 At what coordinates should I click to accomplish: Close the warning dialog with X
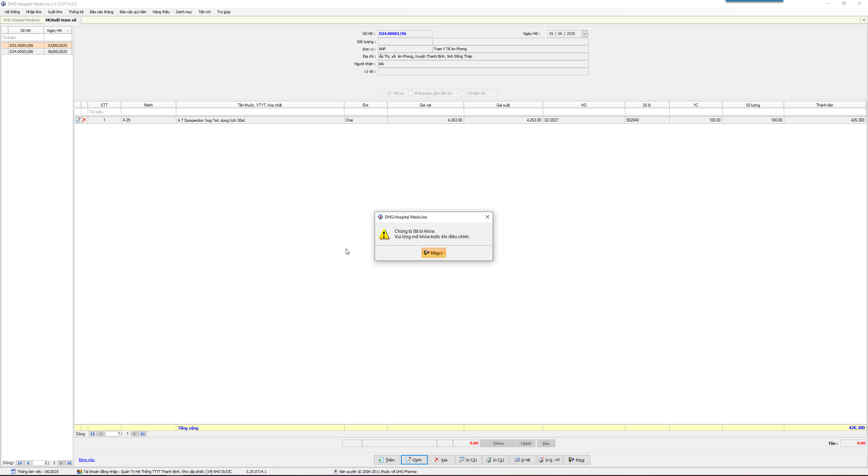coord(487,217)
